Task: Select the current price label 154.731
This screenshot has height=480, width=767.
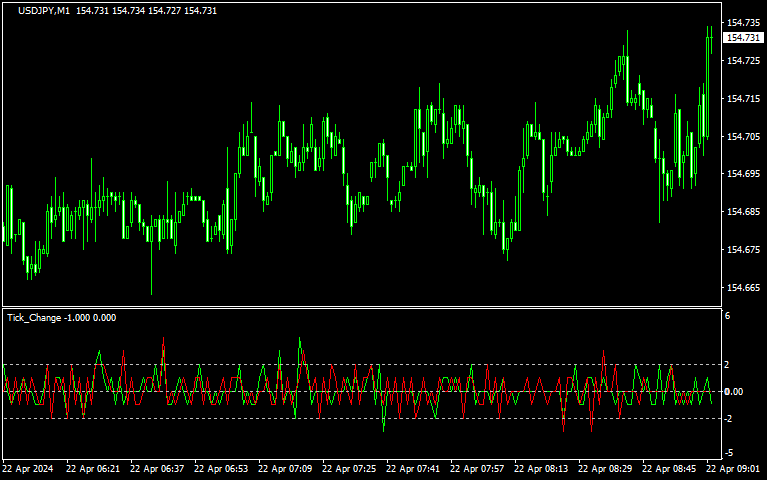Action: click(743, 38)
